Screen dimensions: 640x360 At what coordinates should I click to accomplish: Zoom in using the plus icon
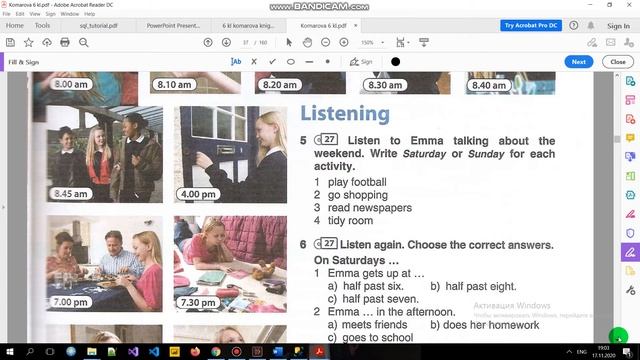tap(344, 42)
